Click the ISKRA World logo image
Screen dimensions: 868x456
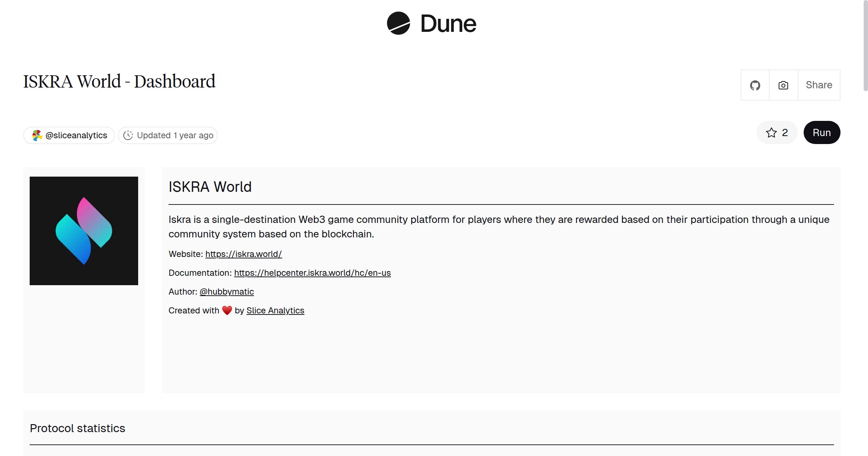pos(84,231)
